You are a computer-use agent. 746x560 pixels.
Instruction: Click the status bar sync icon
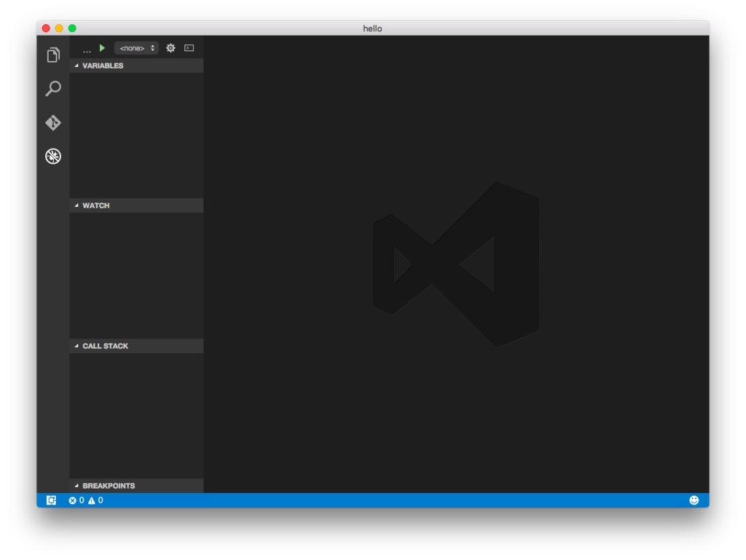click(52, 500)
